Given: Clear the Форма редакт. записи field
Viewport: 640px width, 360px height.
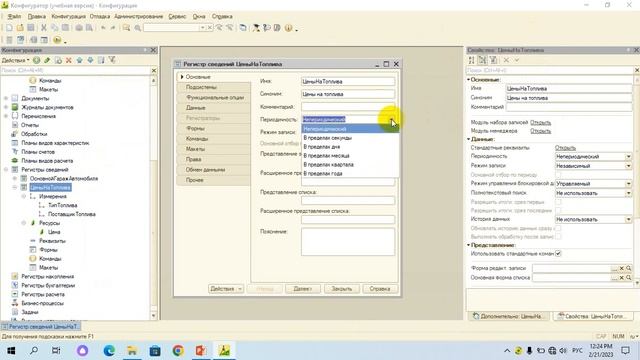Looking at the screenshot, I should [x=622, y=268].
